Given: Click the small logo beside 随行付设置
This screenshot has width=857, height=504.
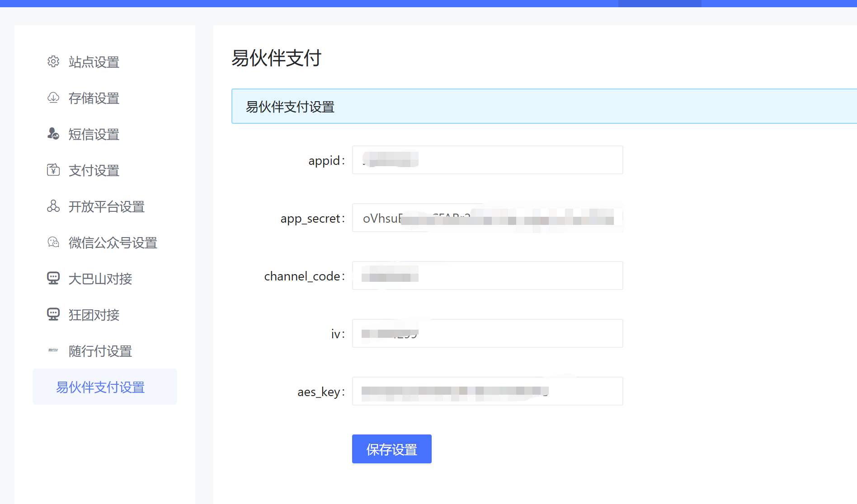Looking at the screenshot, I should (53, 350).
